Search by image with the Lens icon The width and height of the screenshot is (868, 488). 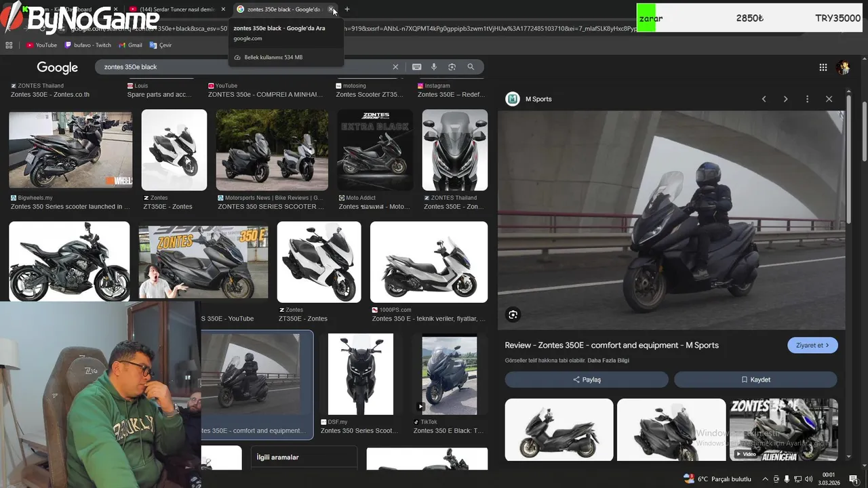(x=452, y=67)
